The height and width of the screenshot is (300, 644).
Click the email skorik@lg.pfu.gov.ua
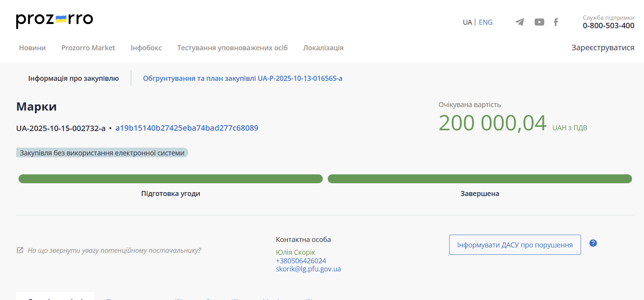pyautogui.click(x=308, y=269)
